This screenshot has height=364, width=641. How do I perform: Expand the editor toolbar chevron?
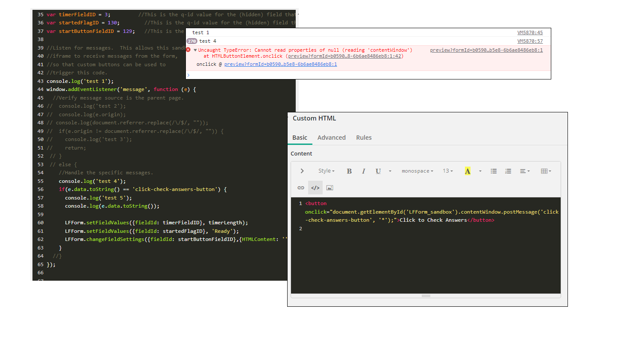point(302,171)
